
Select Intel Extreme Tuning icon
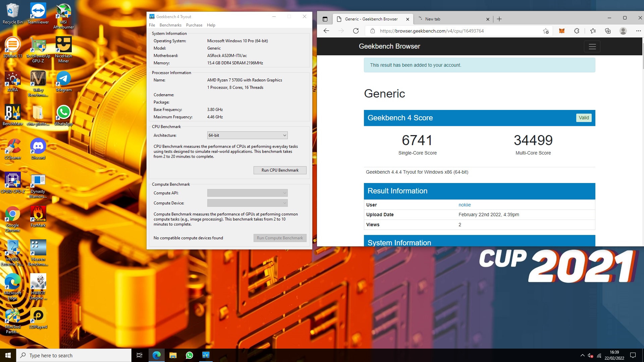(12, 253)
